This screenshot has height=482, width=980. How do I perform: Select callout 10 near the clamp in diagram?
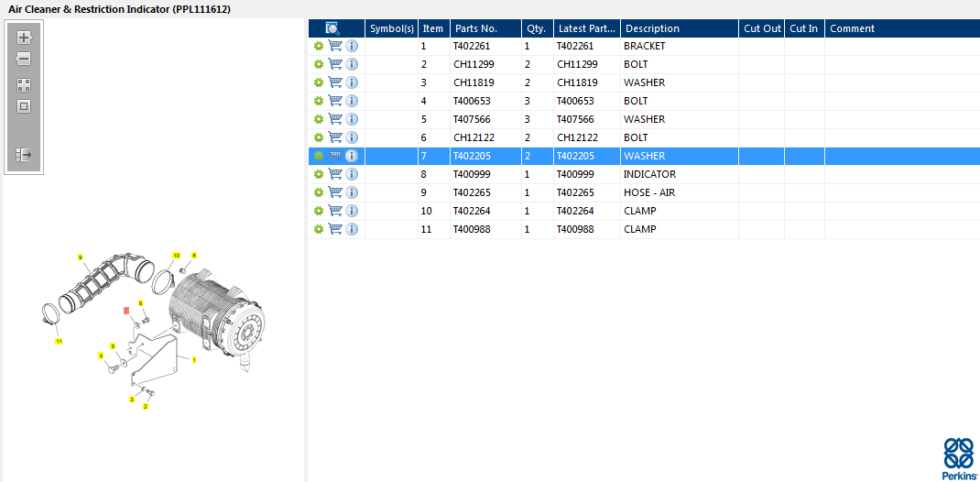(x=176, y=255)
